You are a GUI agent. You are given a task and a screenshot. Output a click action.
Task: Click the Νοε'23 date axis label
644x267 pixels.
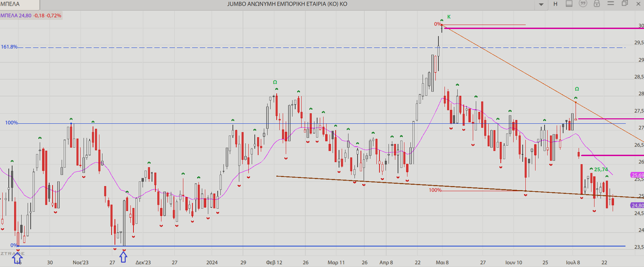click(x=81, y=262)
